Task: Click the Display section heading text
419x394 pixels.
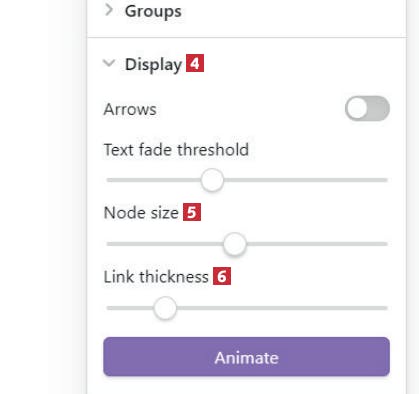Action: click(x=153, y=64)
